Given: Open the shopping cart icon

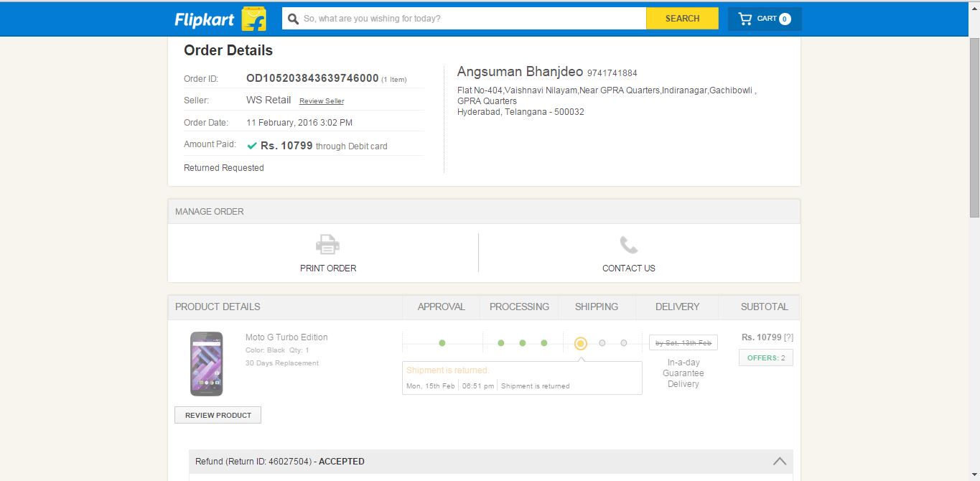Looking at the screenshot, I should (745, 19).
